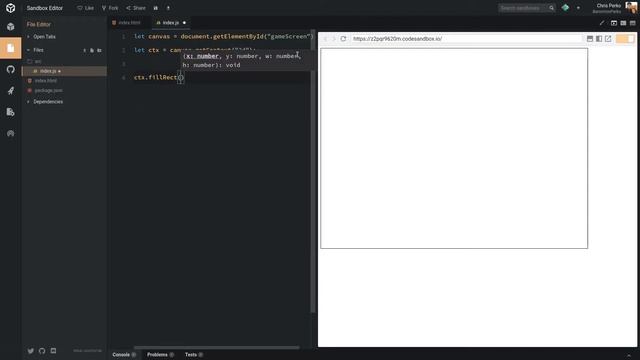
Task: Toggle preview dock-bottom icon
Action: (590, 39)
